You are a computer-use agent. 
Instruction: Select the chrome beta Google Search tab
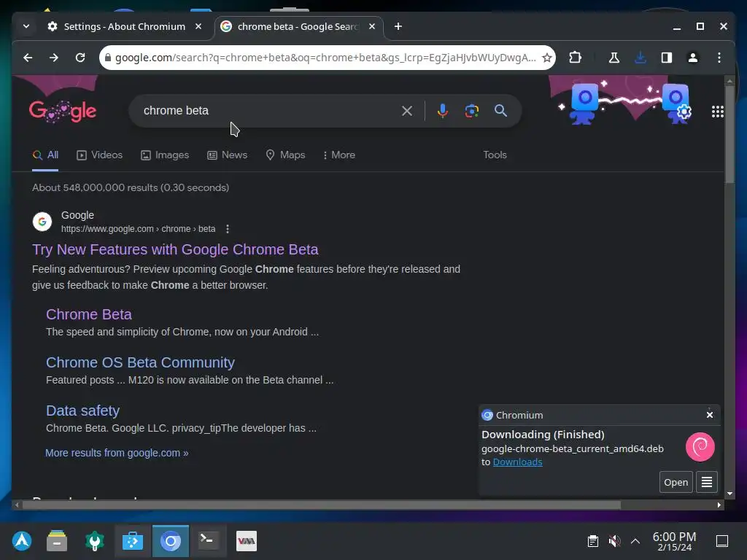(298, 27)
